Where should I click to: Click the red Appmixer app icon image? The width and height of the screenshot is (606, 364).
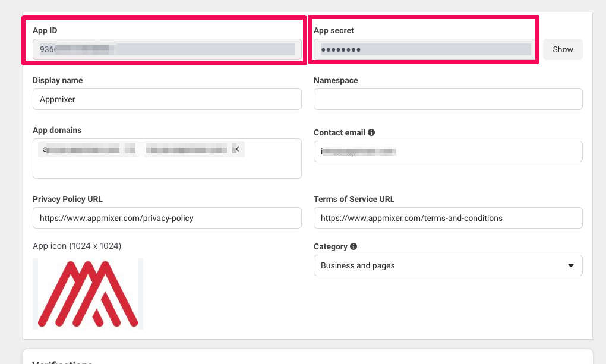pos(88,294)
